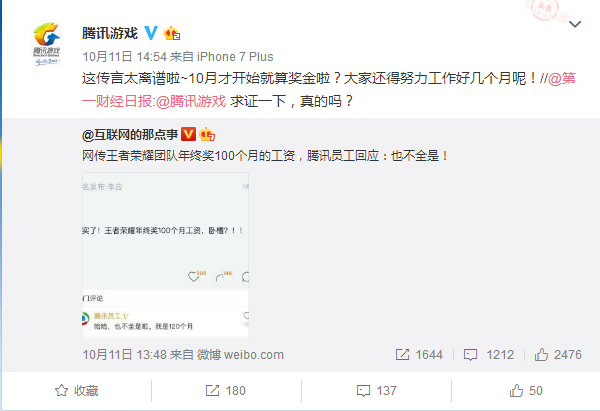Viewport: 600px width, 411px height.
Task: Click the Tencent Games profile avatar
Action: click(47, 44)
